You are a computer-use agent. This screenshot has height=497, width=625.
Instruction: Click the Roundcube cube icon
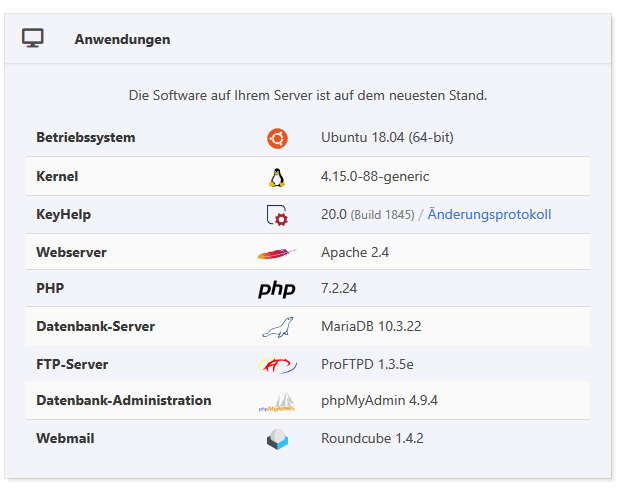pos(277,439)
